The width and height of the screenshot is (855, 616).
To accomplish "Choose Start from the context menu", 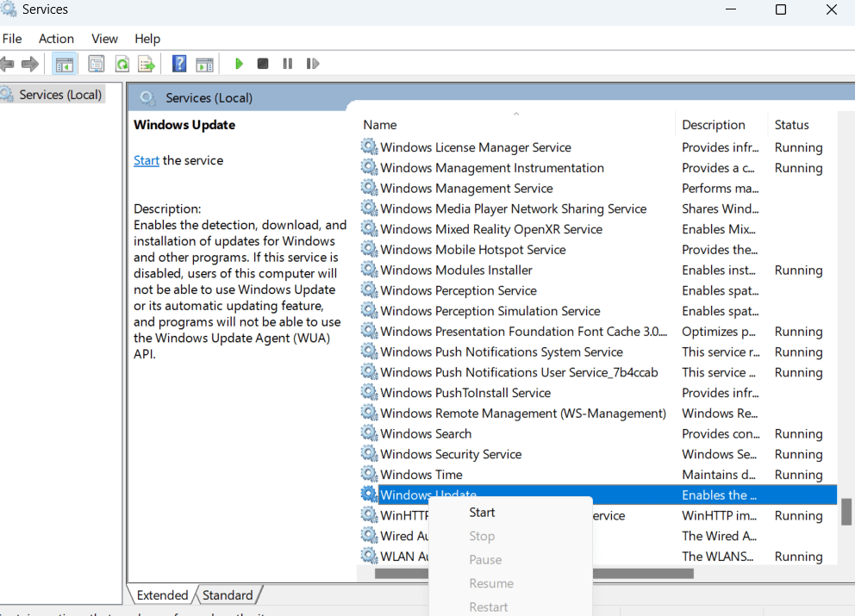I will tap(482, 513).
